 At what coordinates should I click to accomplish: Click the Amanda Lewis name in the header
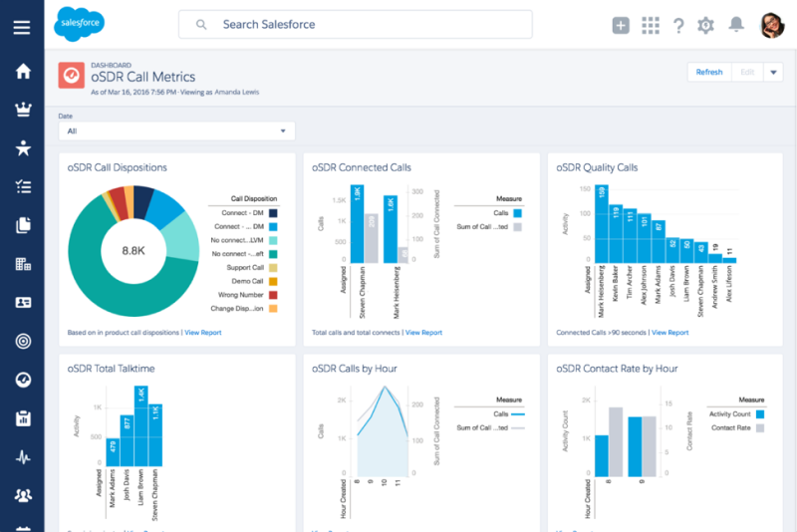[x=237, y=92]
